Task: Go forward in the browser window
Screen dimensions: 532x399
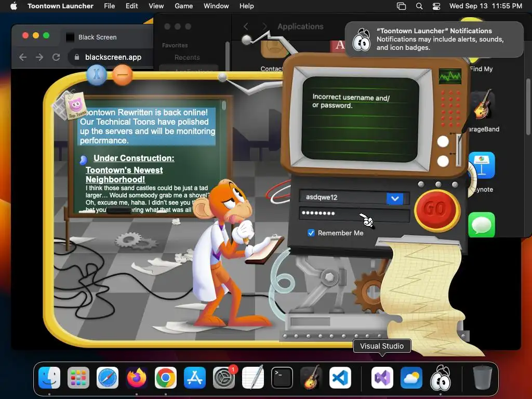Action: 39,57
